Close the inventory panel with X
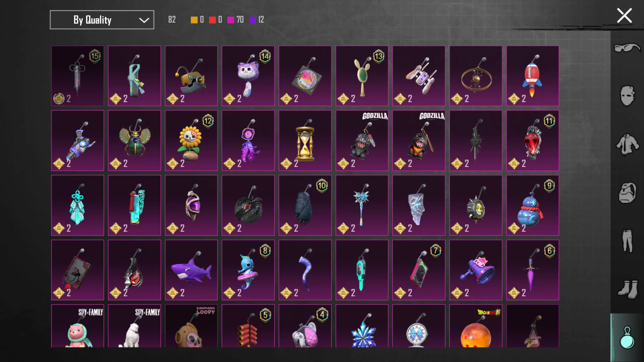Viewport: 644px width, 362px height. [624, 16]
